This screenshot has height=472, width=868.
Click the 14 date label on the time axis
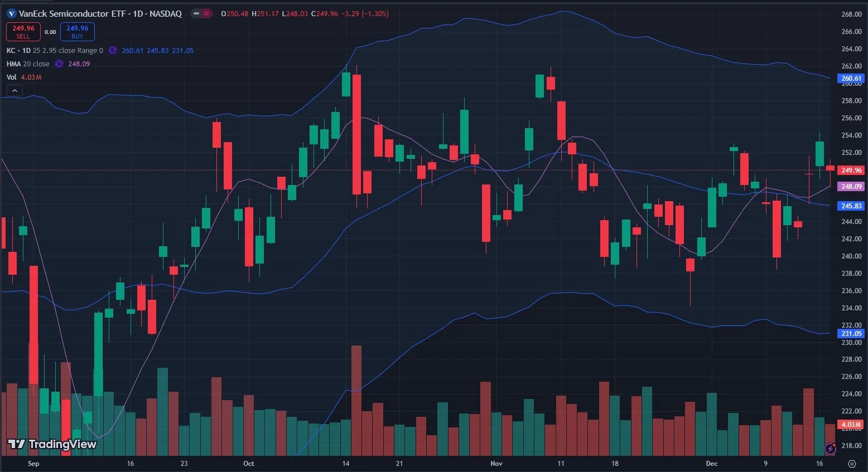346,464
